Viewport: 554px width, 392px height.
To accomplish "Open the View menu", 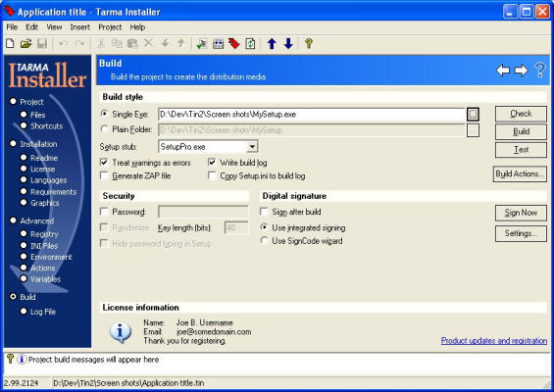I will [x=54, y=27].
